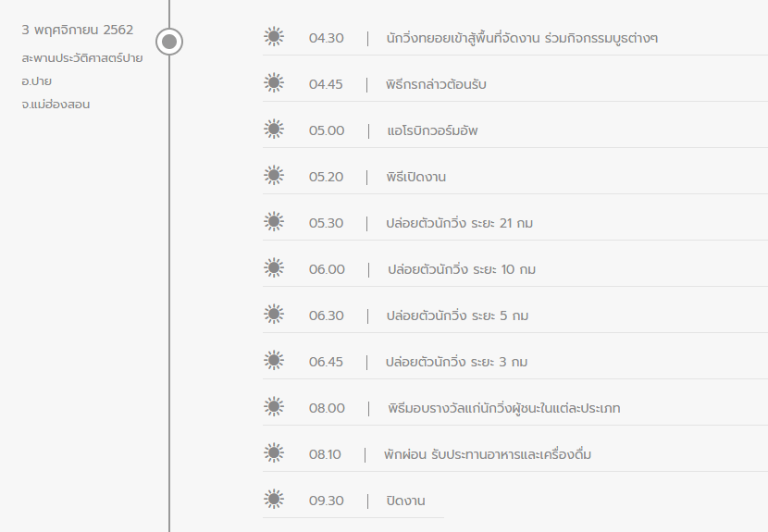Click the circular timeline marker for 3 พฤศจิกายน
The height and width of the screenshot is (532, 768).
(x=169, y=42)
